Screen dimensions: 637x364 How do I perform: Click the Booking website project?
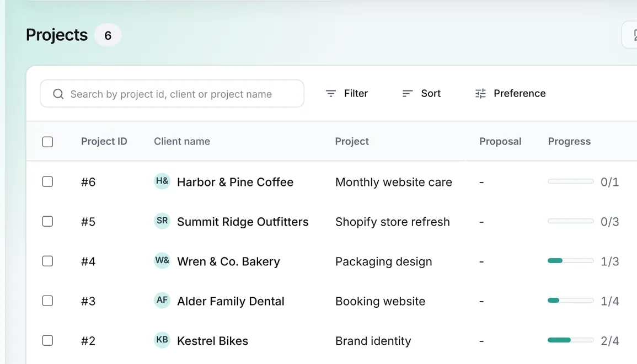click(x=380, y=301)
